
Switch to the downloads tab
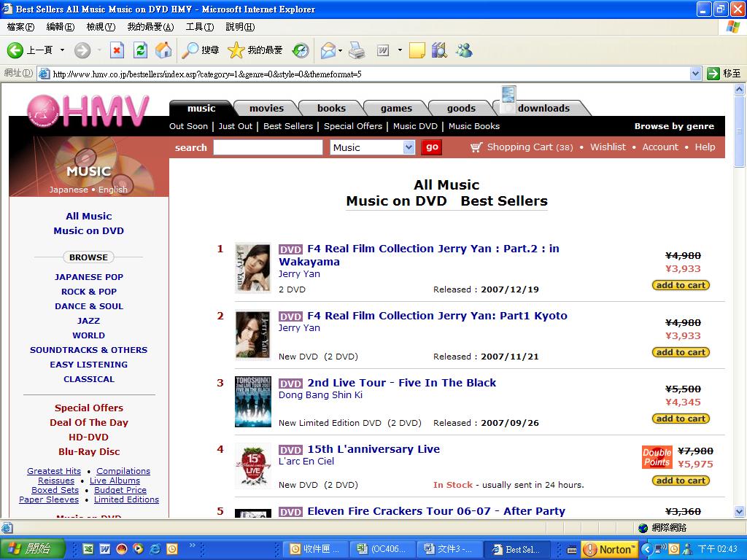tap(543, 109)
